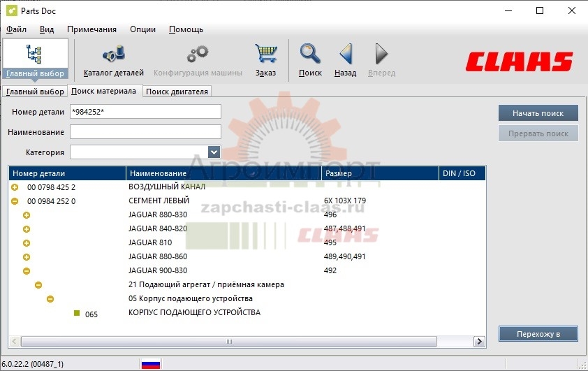Collapse part 00 0984 252 0
This screenshot has width=588, height=371.
point(15,201)
